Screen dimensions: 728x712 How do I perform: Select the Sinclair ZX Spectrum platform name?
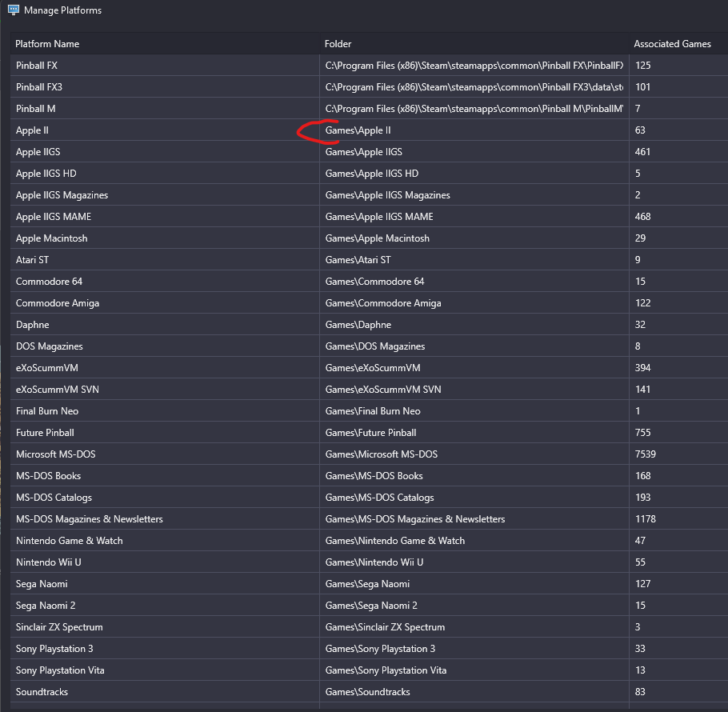(59, 627)
